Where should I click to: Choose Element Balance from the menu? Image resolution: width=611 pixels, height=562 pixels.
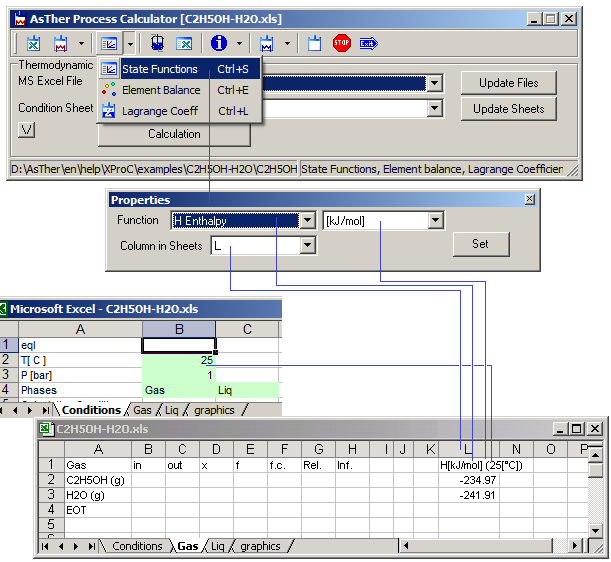pos(160,90)
